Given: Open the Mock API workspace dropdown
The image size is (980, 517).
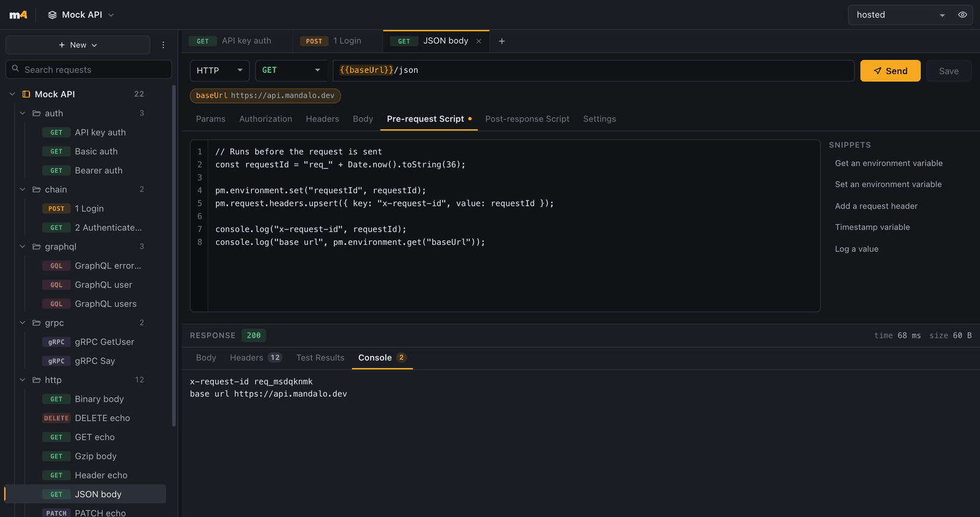Looking at the screenshot, I should (81, 15).
